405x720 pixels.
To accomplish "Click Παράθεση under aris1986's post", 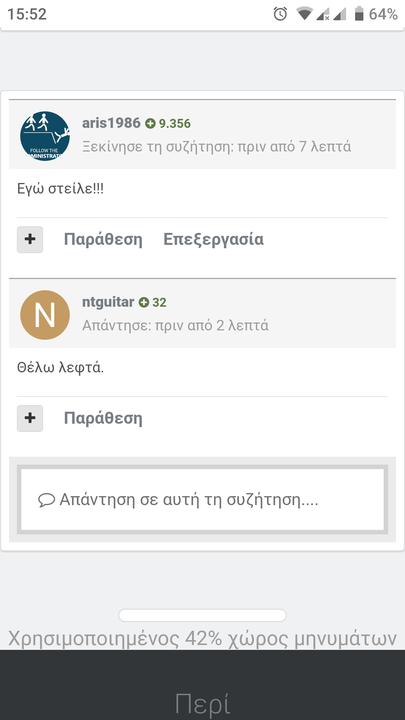I will (x=103, y=240).
